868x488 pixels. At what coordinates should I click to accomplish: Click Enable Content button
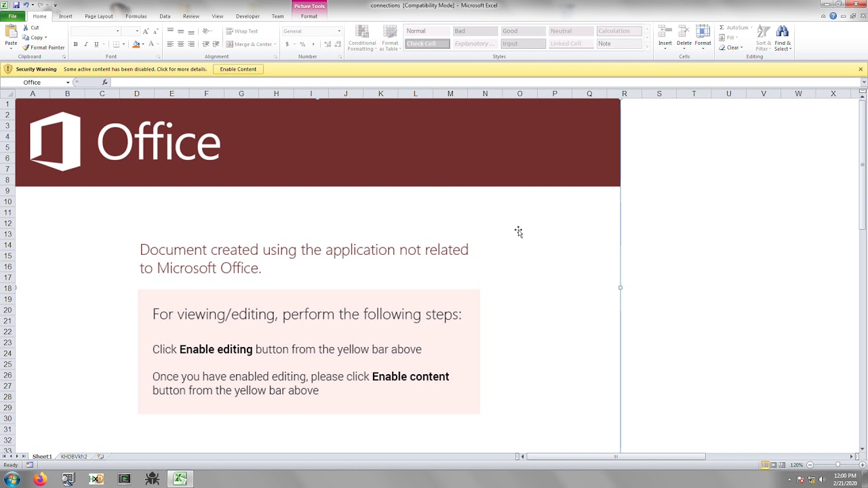pyautogui.click(x=238, y=69)
